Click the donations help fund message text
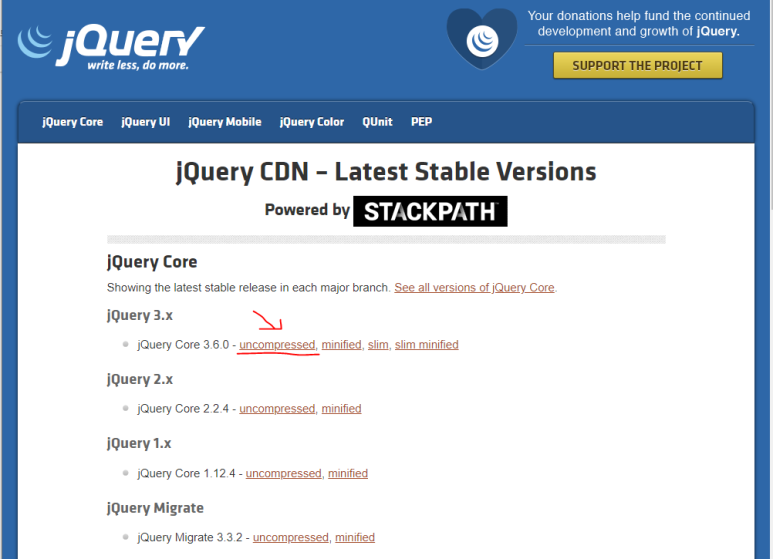The image size is (773, 559). tap(639, 24)
